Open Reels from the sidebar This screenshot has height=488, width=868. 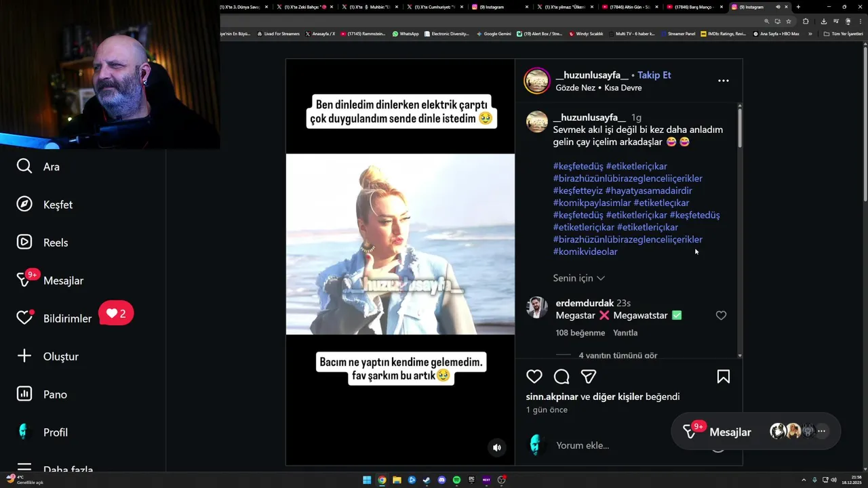click(42, 243)
